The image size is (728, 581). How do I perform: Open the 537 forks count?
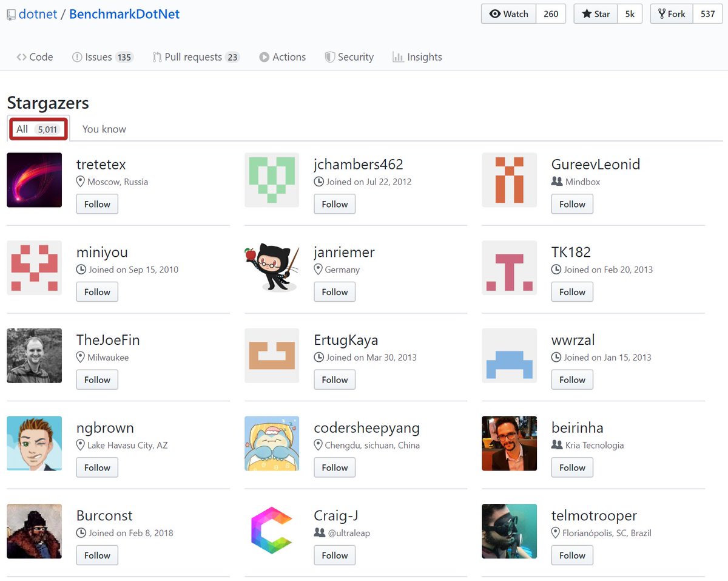pyautogui.click(x=707, y=14)
